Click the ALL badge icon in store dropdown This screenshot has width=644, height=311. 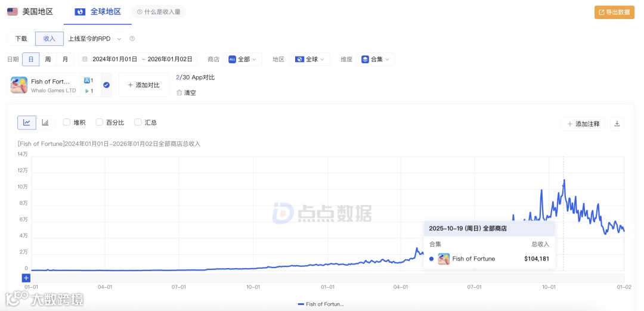pyautogui.click(x=232, y=59)
